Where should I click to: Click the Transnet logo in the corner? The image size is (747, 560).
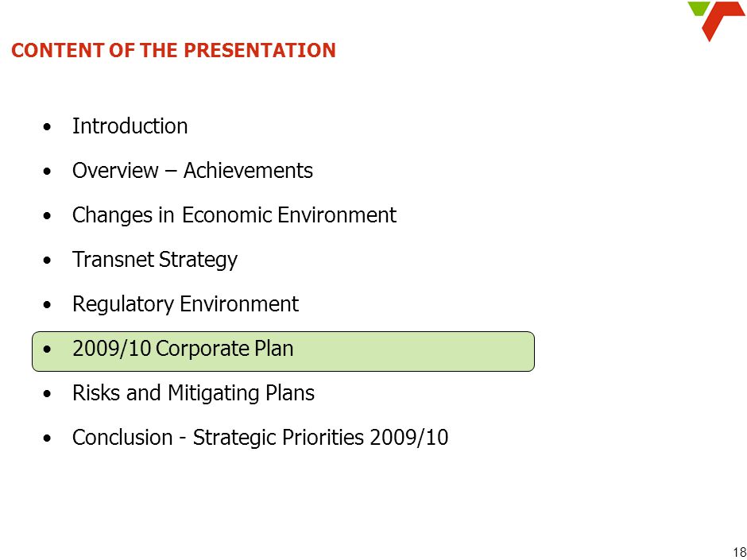716,21
